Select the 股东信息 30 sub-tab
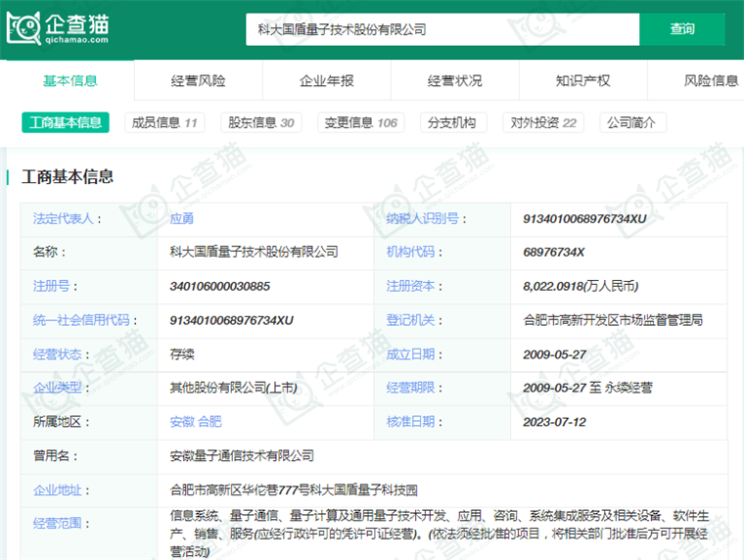Image resolution: width=744 pixels, height=560 pixels. coord(261,122)
